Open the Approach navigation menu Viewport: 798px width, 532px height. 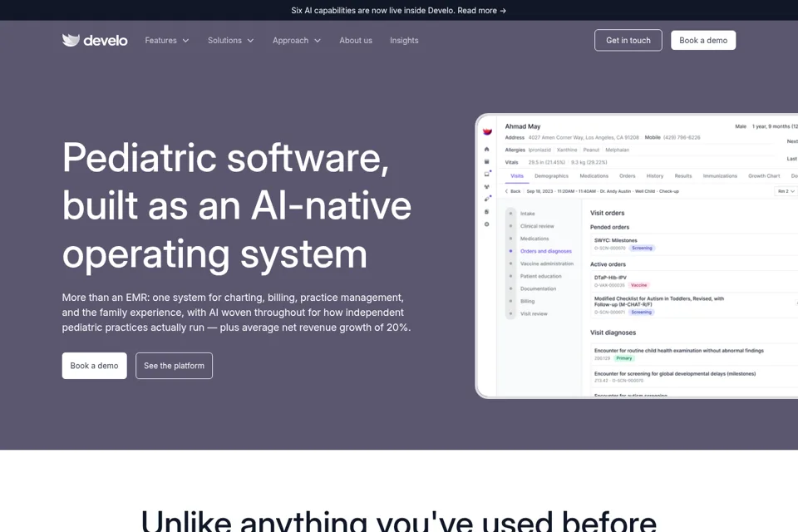point(297,40)
